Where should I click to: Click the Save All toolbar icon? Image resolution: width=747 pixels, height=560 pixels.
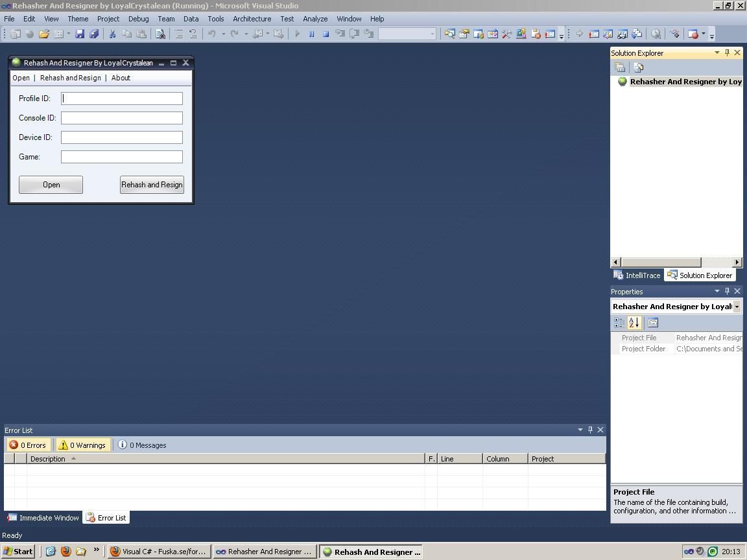[x=94, y=34]
